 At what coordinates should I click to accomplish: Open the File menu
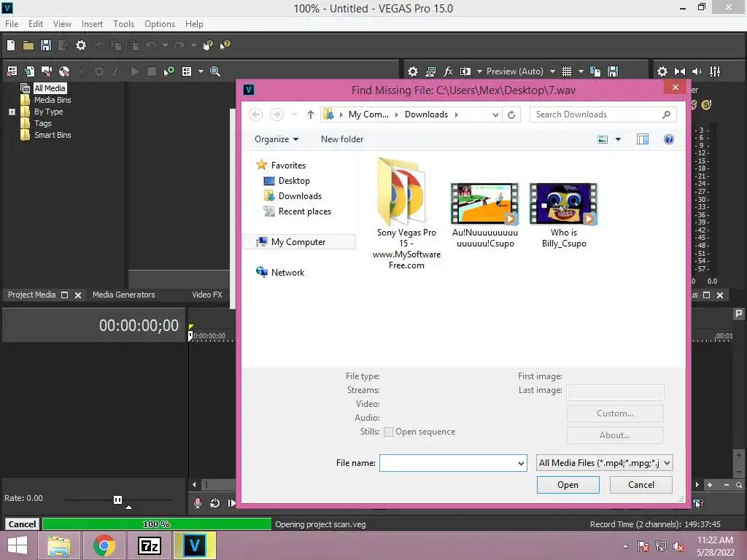pyautogui.click(x=12, y=24)
